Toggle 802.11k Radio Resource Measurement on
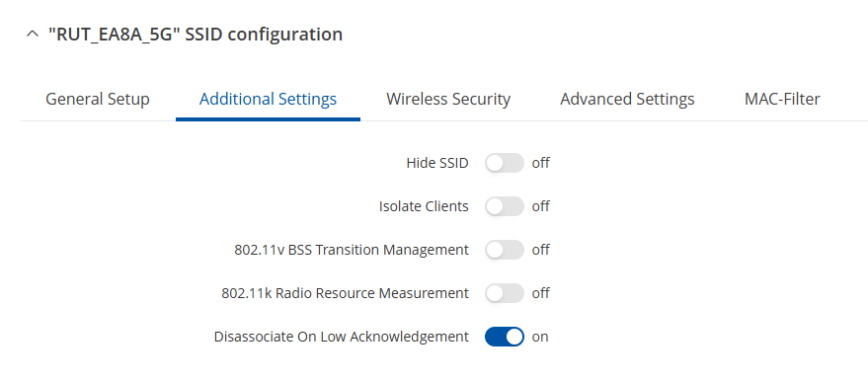This screenshot has width=868, height=383. (505, 293)
